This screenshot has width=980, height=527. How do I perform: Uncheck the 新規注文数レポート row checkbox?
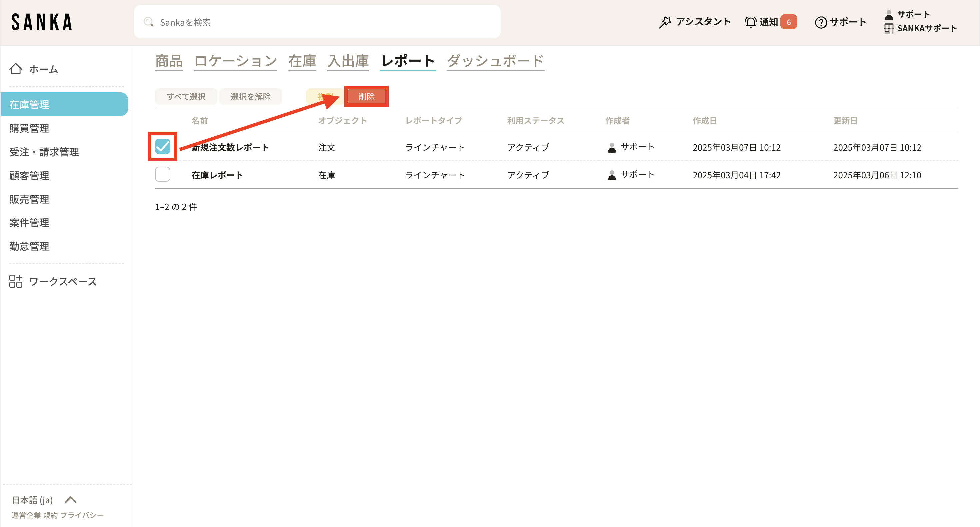(162, 146)
